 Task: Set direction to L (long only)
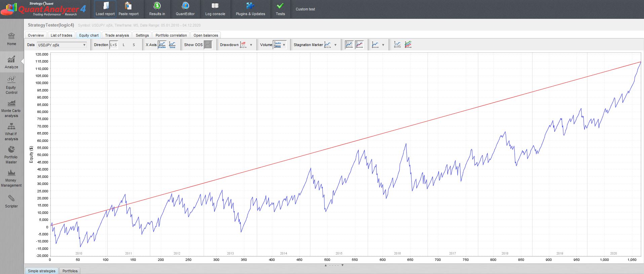[x=124, y=45]
